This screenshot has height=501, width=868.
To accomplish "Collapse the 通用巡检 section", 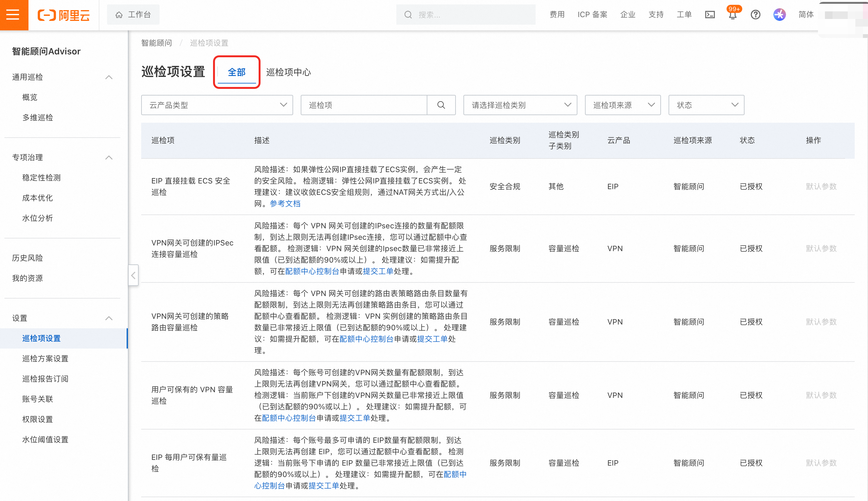I will pyautogui.click(x=109, y=77).
